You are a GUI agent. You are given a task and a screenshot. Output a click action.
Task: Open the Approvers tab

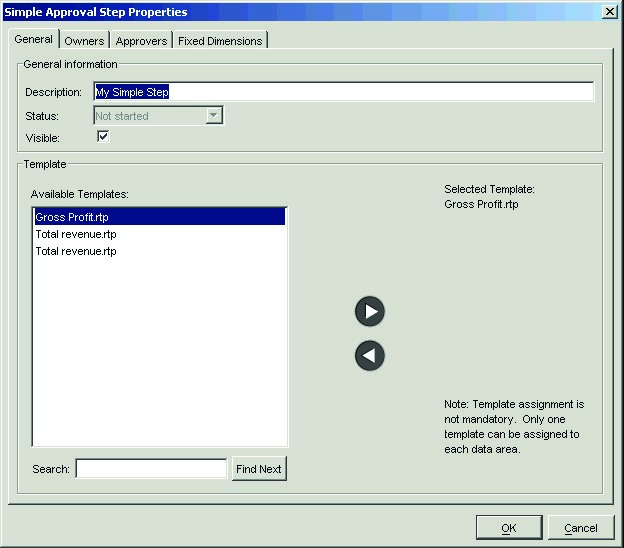[x=141, y=41]
